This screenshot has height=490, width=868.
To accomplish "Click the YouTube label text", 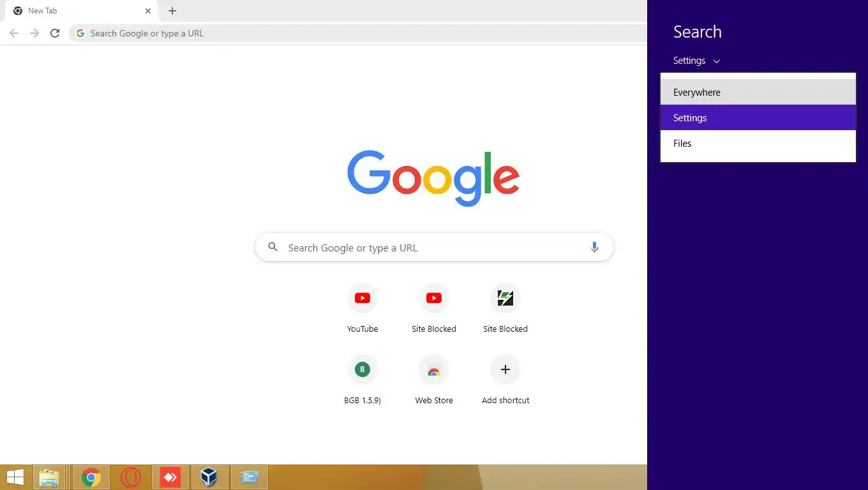I will click(363, 329).
